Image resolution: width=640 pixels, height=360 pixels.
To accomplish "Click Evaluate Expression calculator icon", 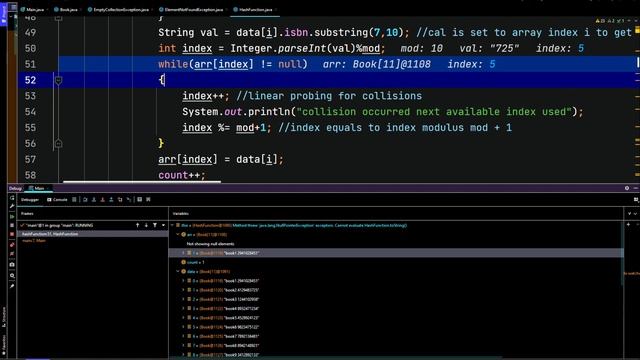I will (140, 200).
